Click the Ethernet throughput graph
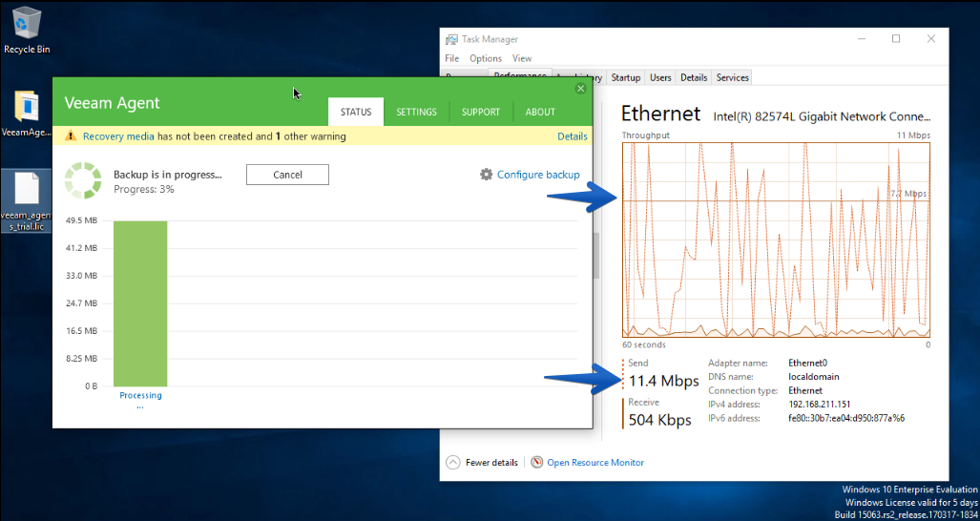The height and width of the screenshot is (521, 980). coord(776,240)
